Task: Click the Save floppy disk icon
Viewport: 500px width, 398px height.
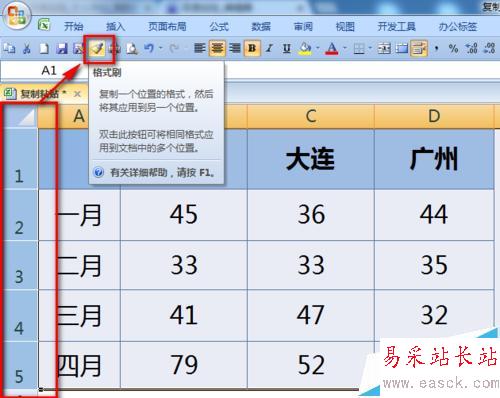Action: 62,49
